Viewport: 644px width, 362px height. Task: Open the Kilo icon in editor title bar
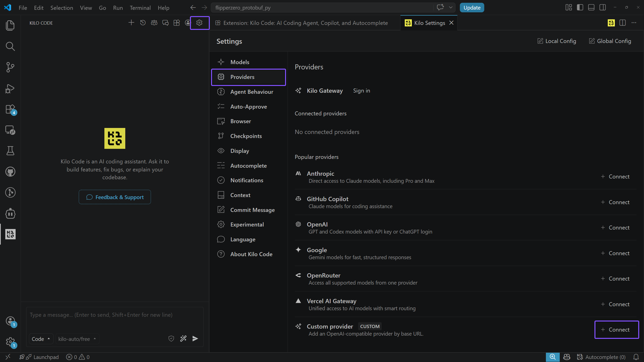coord(611,23)
